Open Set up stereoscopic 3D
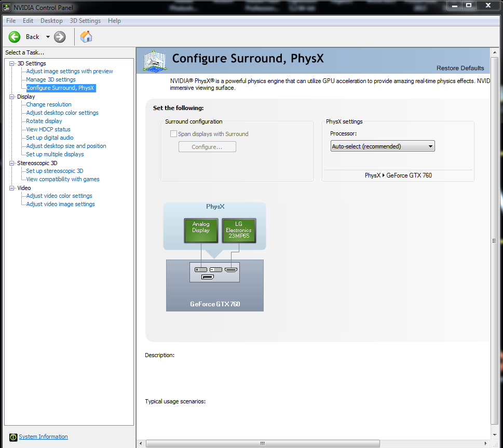 55,171
